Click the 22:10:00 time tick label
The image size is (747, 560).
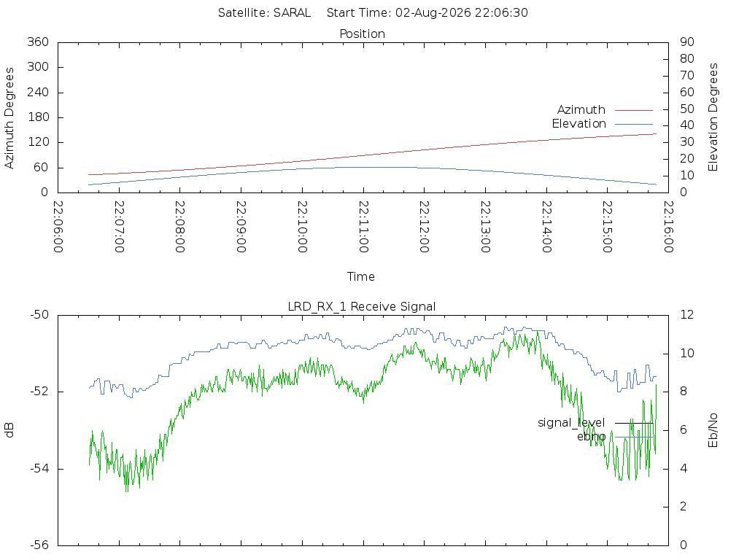pyautogui.click(x=303, y=227)
